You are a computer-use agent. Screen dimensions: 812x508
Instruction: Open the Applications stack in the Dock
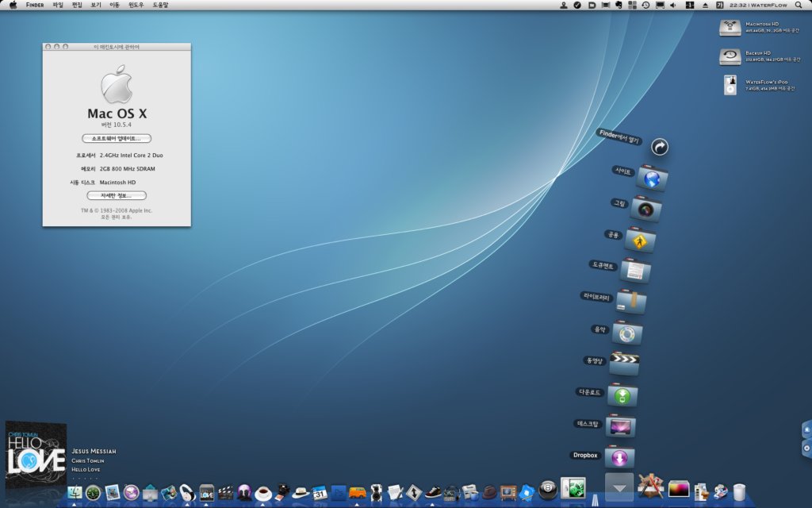651,487
